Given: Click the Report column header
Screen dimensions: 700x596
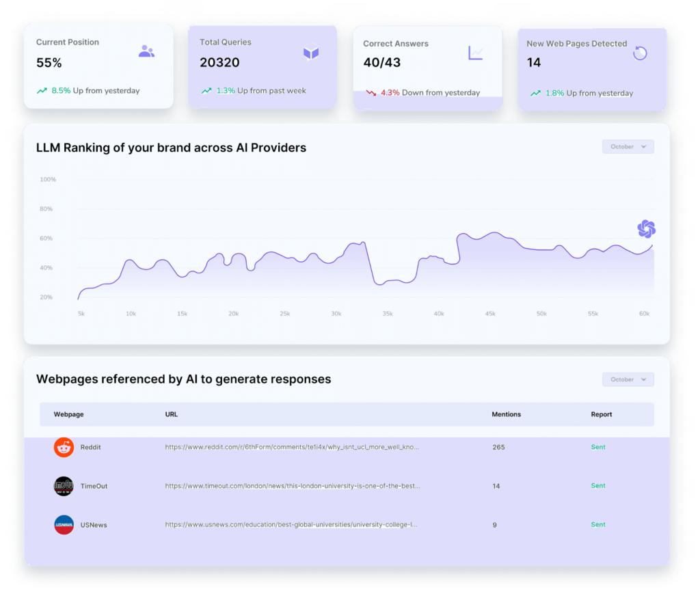Looking at the screenshot, I should [x=602, y=414].
